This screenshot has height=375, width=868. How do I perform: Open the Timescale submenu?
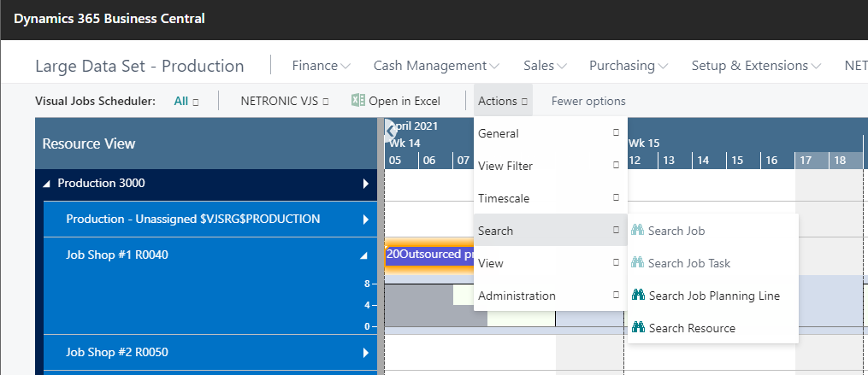tap(550, 198)
